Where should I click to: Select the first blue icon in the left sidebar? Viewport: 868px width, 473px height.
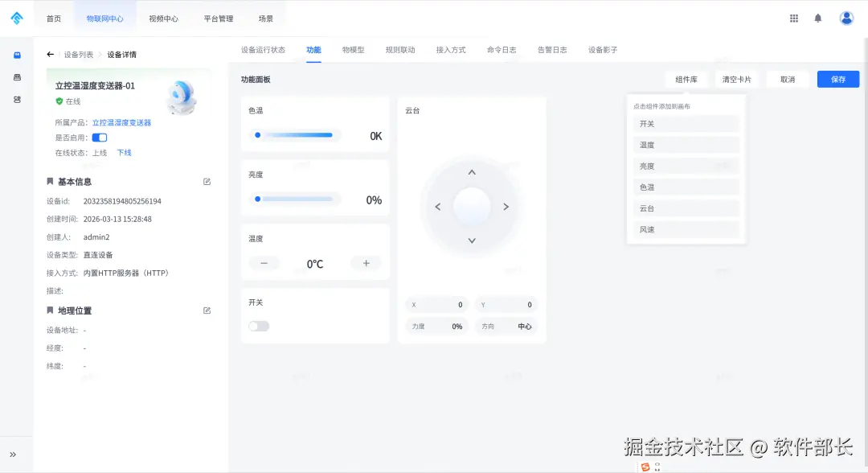[x=18, y=56]
